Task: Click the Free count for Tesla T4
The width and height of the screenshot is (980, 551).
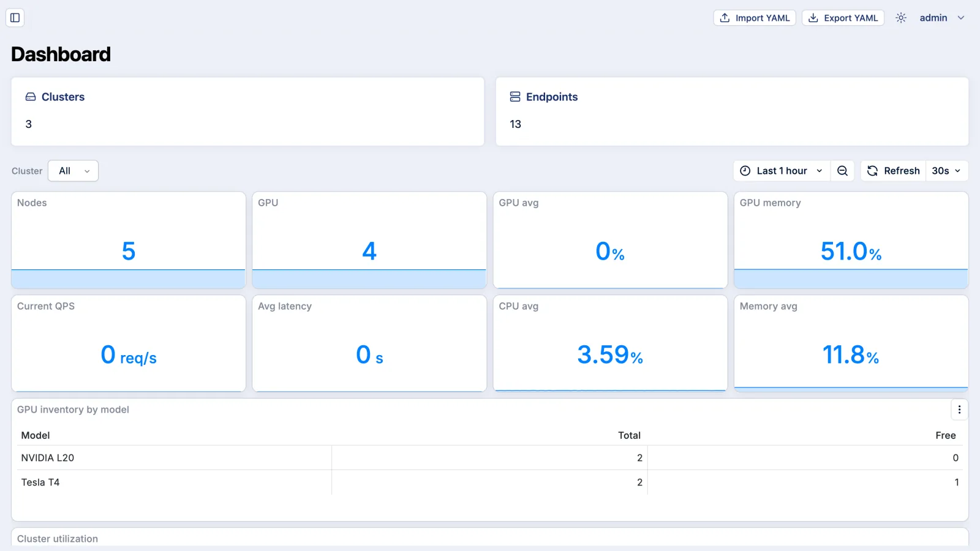Action: 957,482
